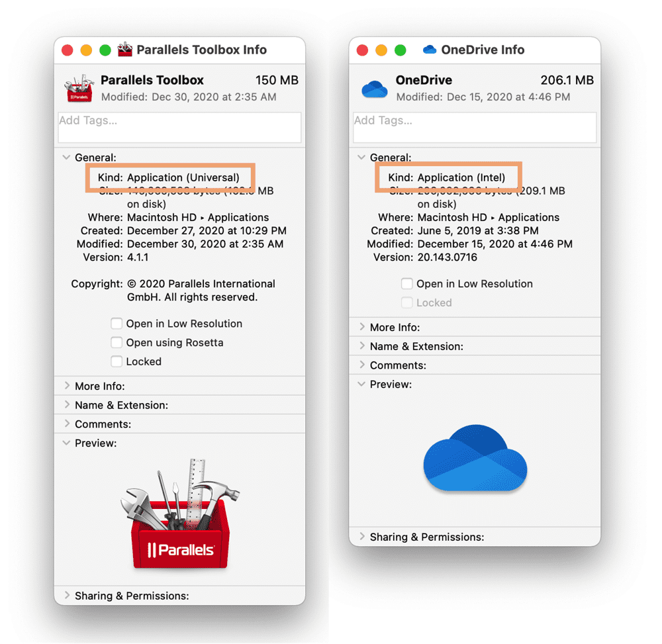This screenshot has height=644, width=662.
Task: Click the "150 MB" size in the header
Action: tap(277, 80)
